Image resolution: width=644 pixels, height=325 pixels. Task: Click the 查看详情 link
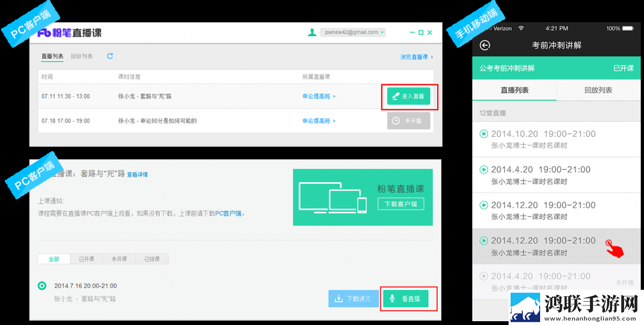click(137, 174)
